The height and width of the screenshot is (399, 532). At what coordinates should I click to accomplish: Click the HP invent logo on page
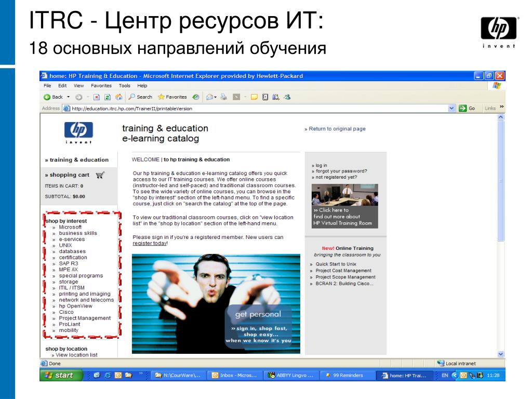pos(79,132)
